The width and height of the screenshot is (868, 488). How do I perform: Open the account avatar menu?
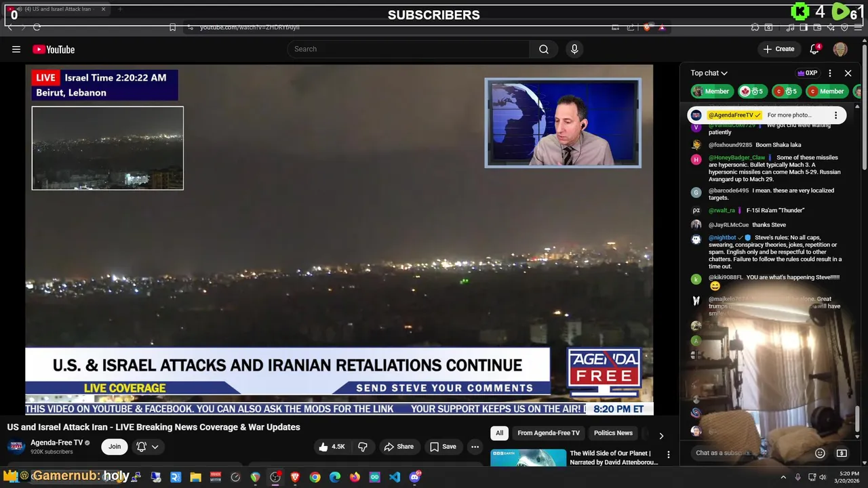pos(840,49)
